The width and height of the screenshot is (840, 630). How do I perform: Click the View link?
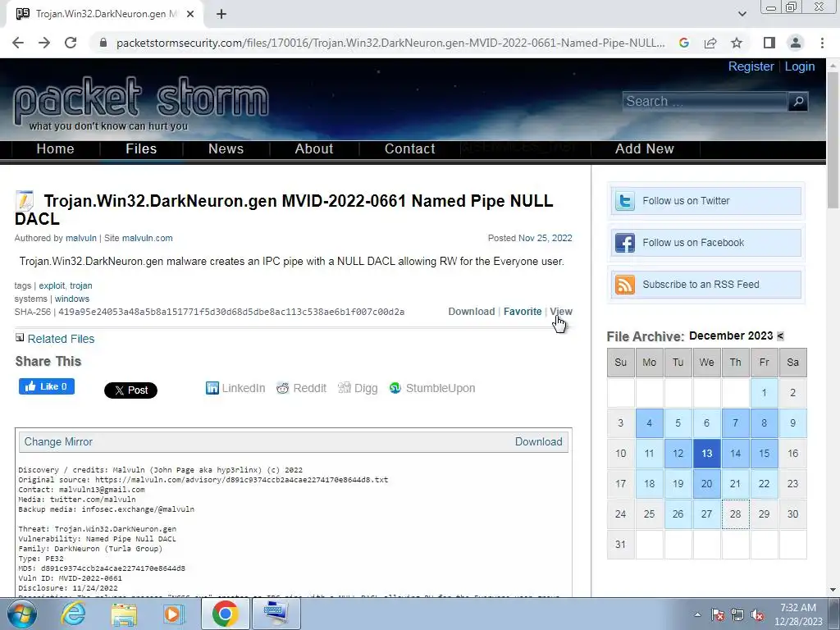(x=561, y=312)
